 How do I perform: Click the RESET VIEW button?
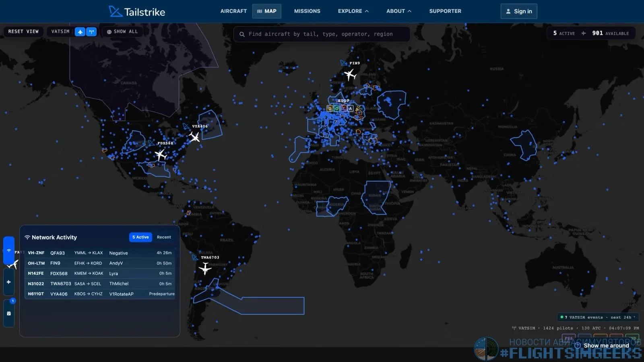click(23, 31)
